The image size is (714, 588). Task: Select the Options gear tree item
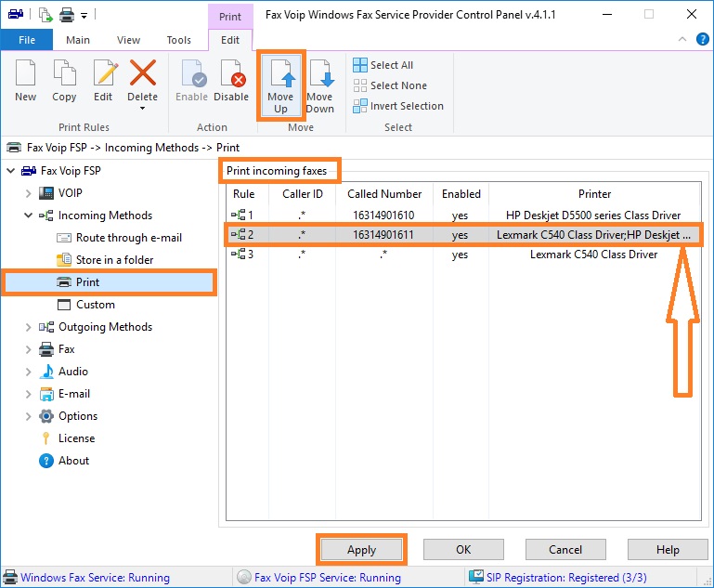coord(69,416)
